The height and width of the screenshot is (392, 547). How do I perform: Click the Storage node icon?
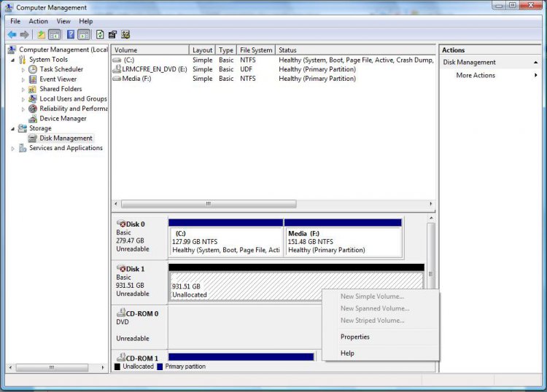(23, 128)
